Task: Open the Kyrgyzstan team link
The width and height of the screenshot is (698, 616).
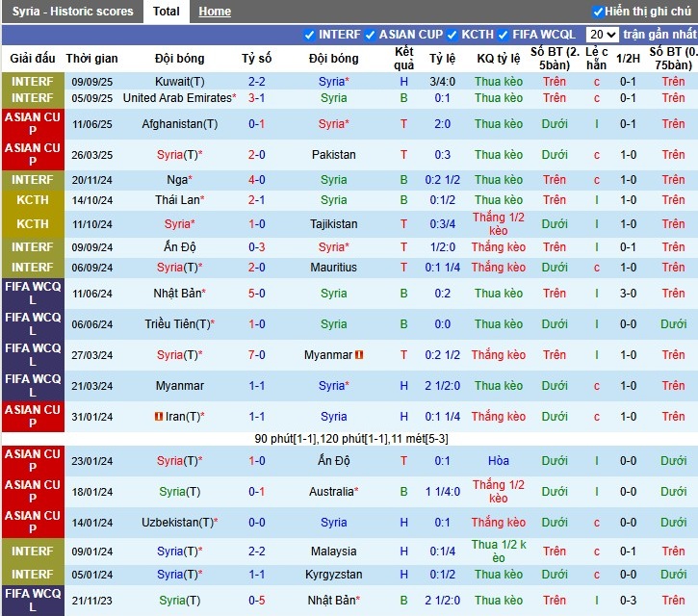Action: pyautogui.click(x=333, y=575)
